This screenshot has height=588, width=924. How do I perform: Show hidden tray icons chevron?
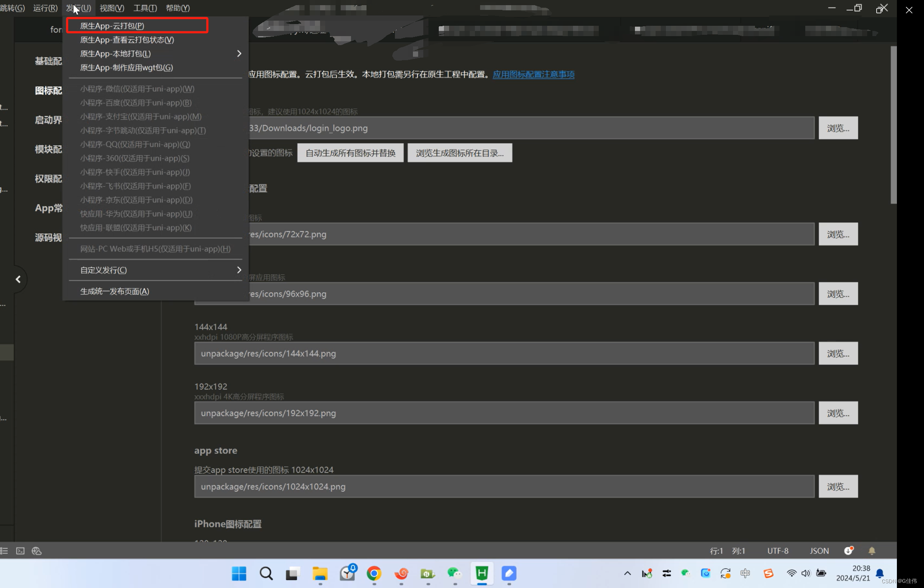[x=627, y=573]
